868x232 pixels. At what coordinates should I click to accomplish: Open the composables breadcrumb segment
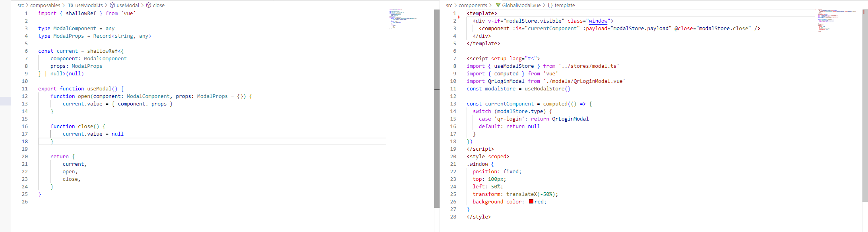[x=45, y=5]
